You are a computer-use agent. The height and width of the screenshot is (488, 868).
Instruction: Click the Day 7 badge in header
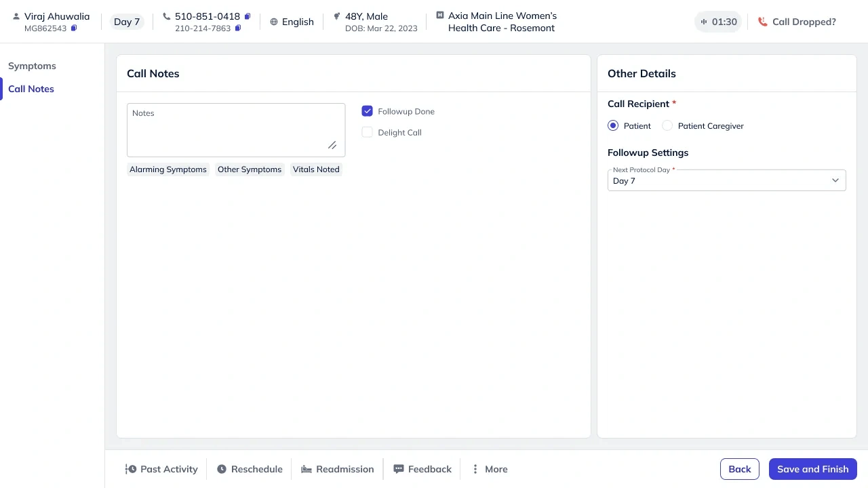[127, 22]
